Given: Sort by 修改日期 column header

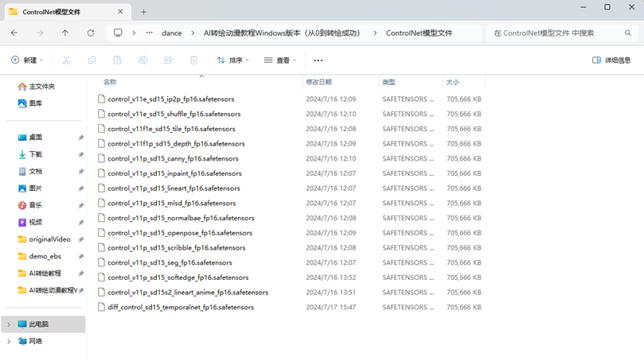Looking at the screenshot, I should tap(341, 82).
